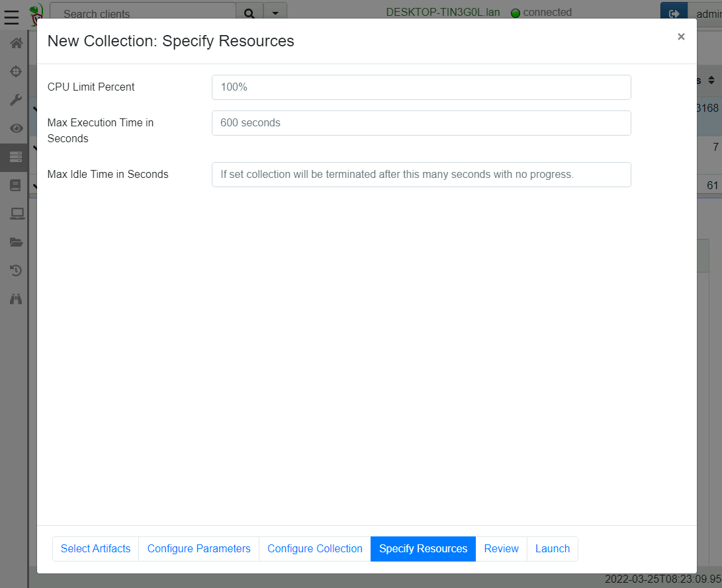The height and width of the screenshot is (588, 722).
Task: Select the Client Events binoculars icon
Action: 15,298
